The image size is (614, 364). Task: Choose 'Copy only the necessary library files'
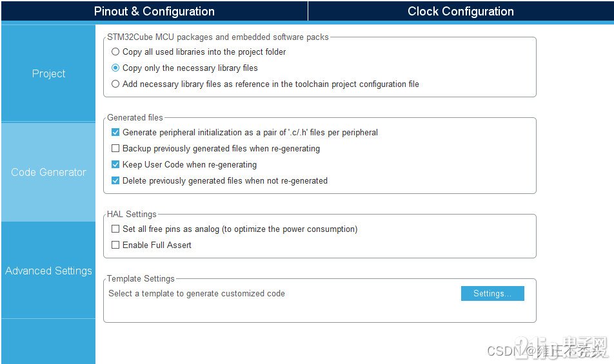pyautogui.click(x=115, y=68)
